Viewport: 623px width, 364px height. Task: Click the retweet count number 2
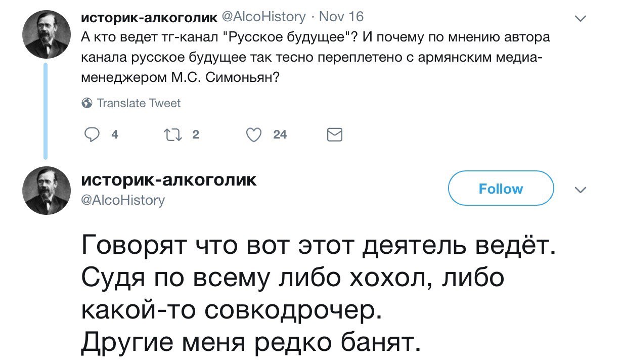(196, 134)
